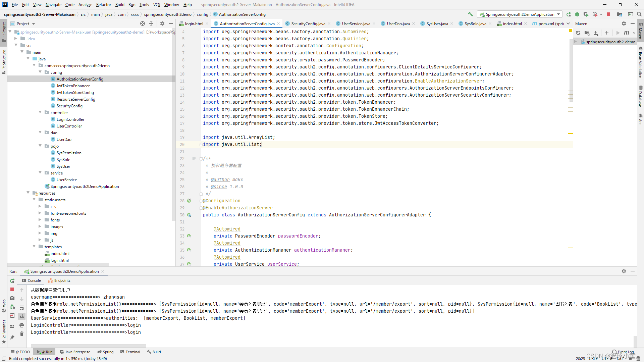Viewport: 644px width, 362px height.
Task: Switch to Endpoints tab in Run panel
Action: 59,280
